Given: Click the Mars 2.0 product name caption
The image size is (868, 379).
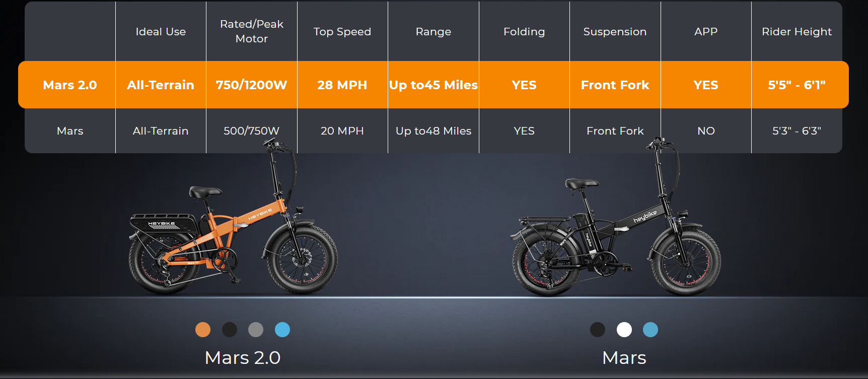Looking at the screenshot, I should (x=243, y=358).
